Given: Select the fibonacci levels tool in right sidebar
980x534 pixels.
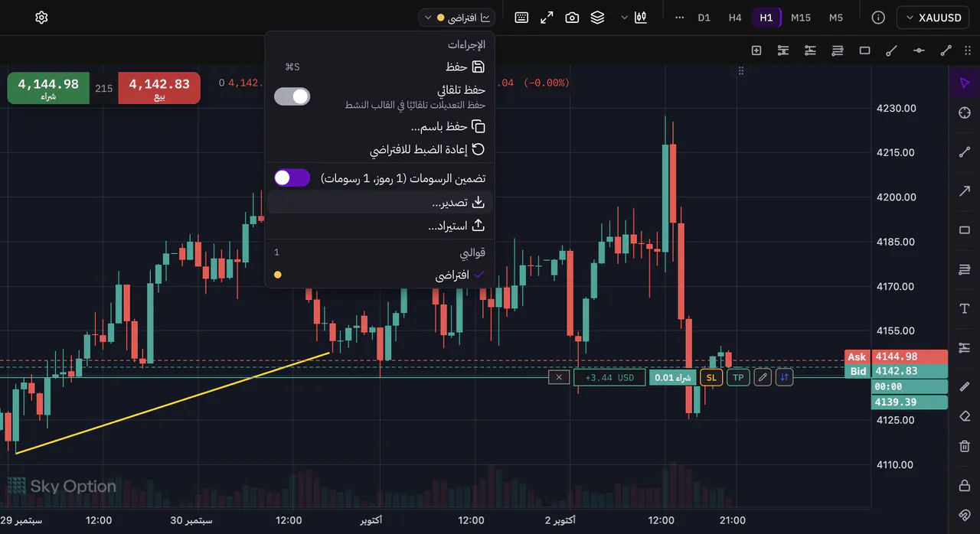Looking at the screenshot, I should (x=964, y=269).
